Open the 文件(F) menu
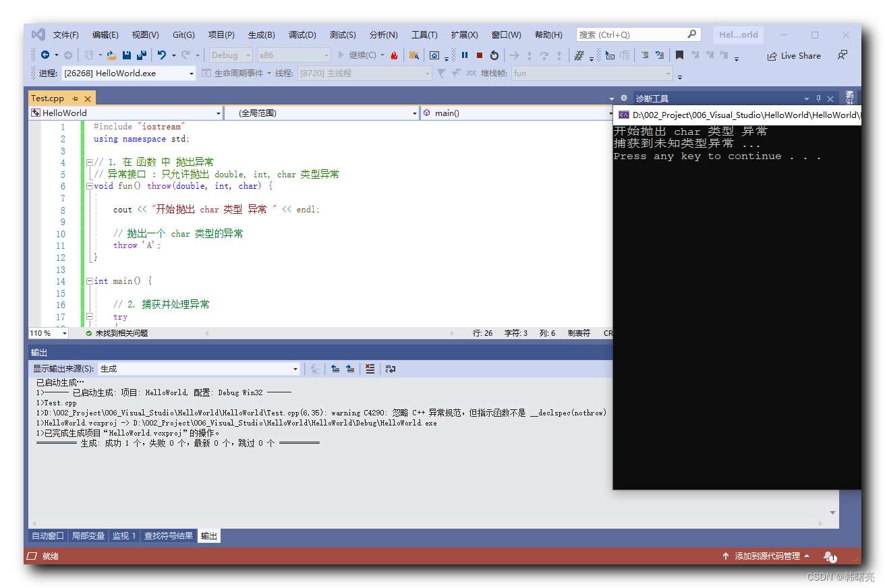 pyautogui.click(x=66, y=35)
